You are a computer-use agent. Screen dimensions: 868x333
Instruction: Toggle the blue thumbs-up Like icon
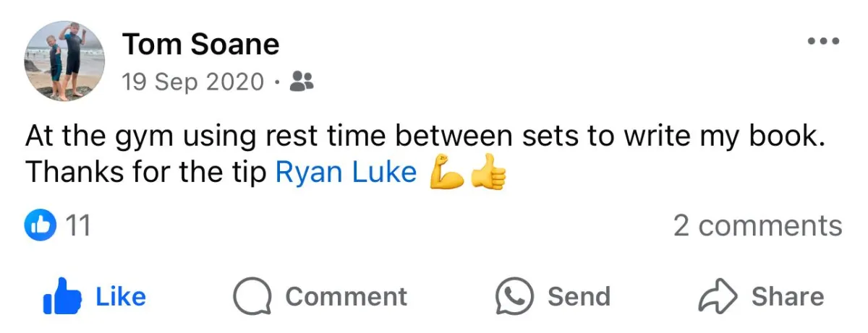click(62, 296)
